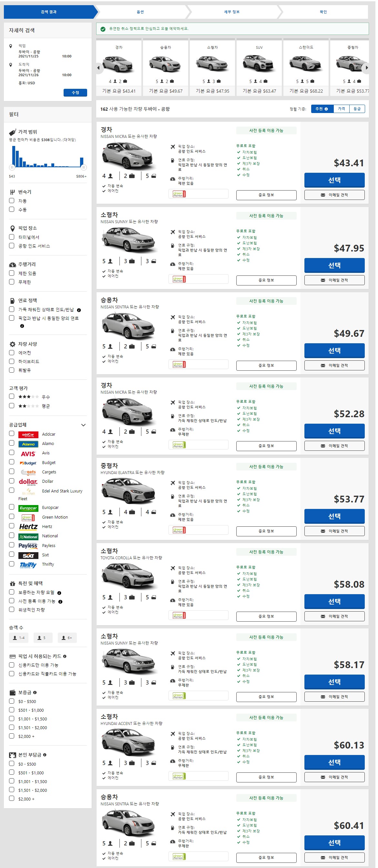Collapse the 공급업체 supplier list
Viewport: 378px width, 868px height.
click(83, 425)
